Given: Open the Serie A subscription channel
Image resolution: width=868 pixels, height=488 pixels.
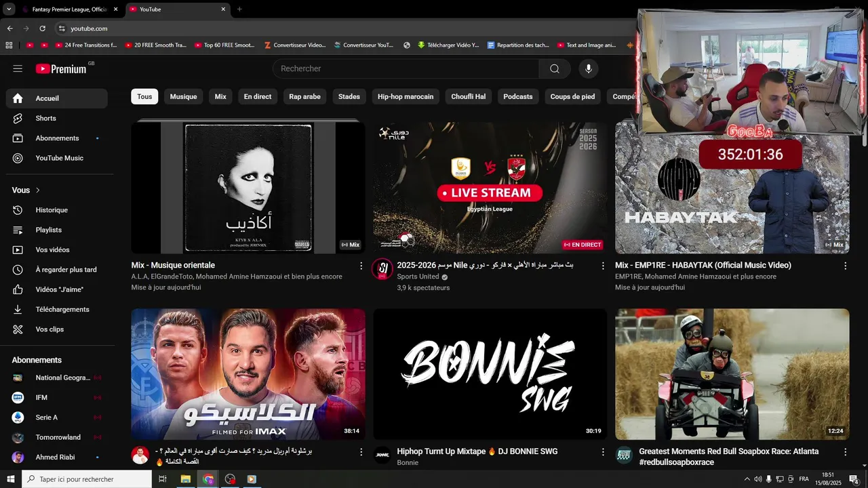Looking at the screenshot, I should (x=57, y=418).
